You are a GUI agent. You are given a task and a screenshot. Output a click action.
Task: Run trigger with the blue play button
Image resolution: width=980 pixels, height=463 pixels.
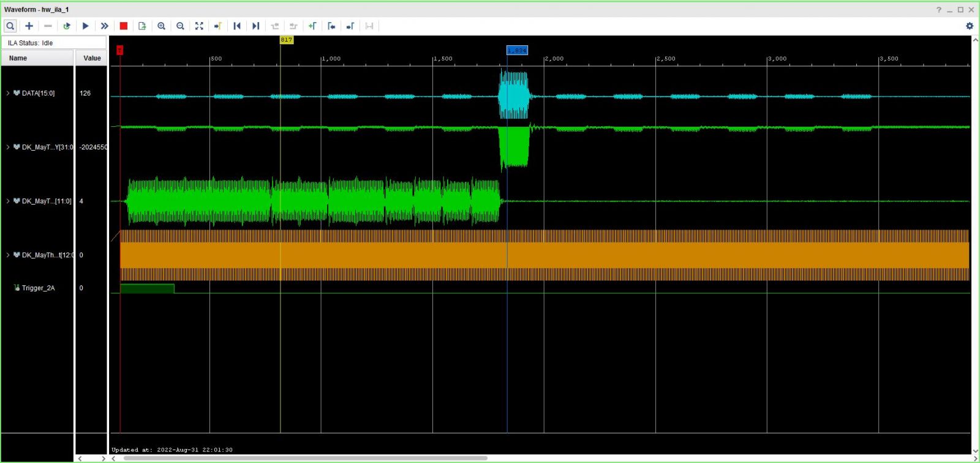86,26
